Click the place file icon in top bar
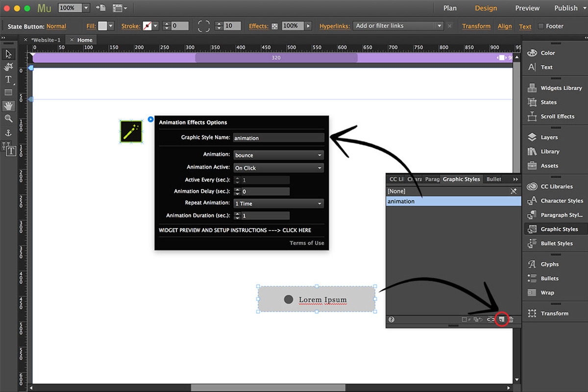 [x=101, y=8]
